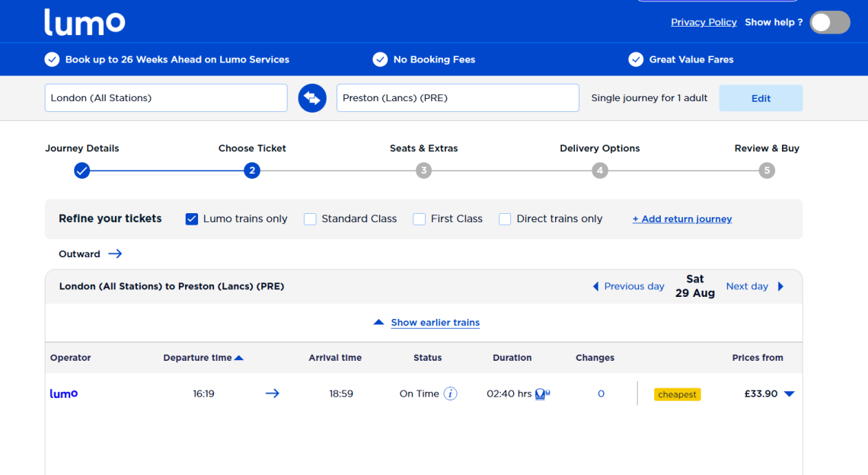Click the changes count 0 link
The width and height of the screenshot is (868, 475).
coord(601,394)
